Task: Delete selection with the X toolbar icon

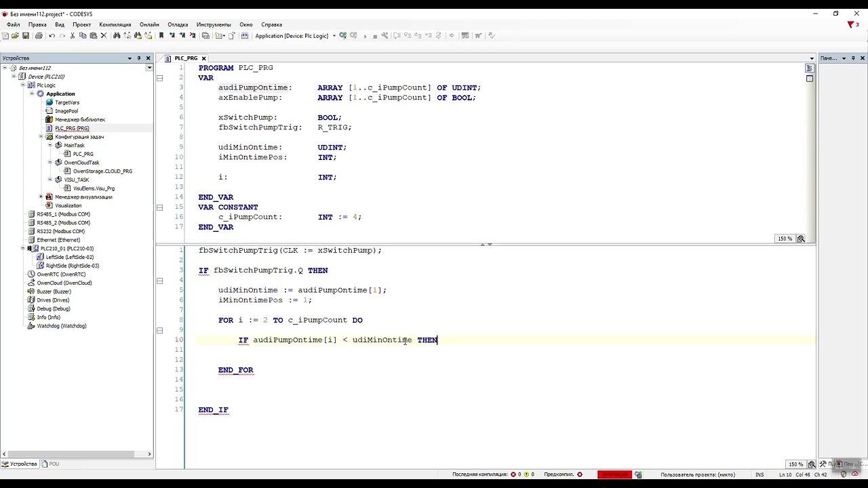Action: tap(104, 36)
